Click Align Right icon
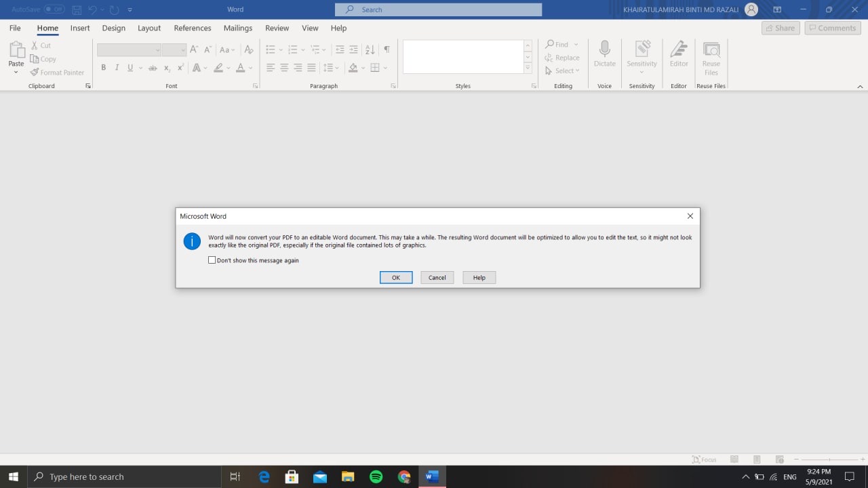The height and width of the screenshot is (488, 868). pyautogui.click(x=298, y=68)
